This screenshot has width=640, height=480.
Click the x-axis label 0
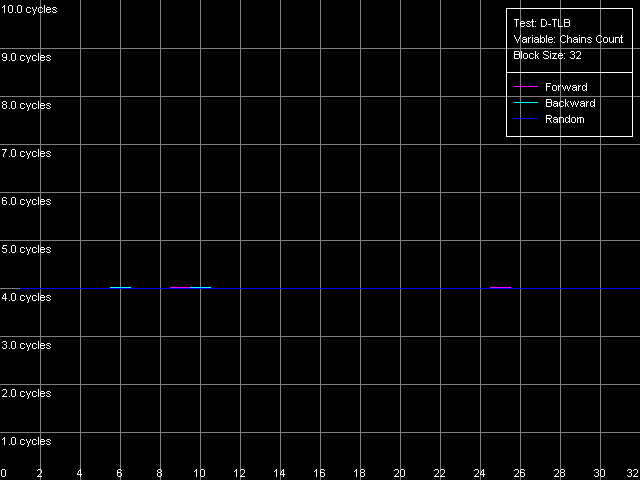point(3,473)
